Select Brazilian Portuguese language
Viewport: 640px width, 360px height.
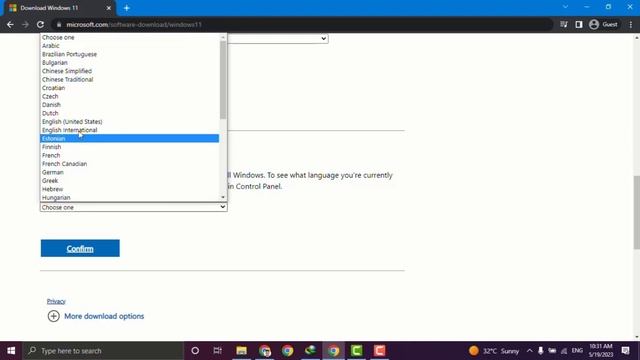tap(129, 54)
